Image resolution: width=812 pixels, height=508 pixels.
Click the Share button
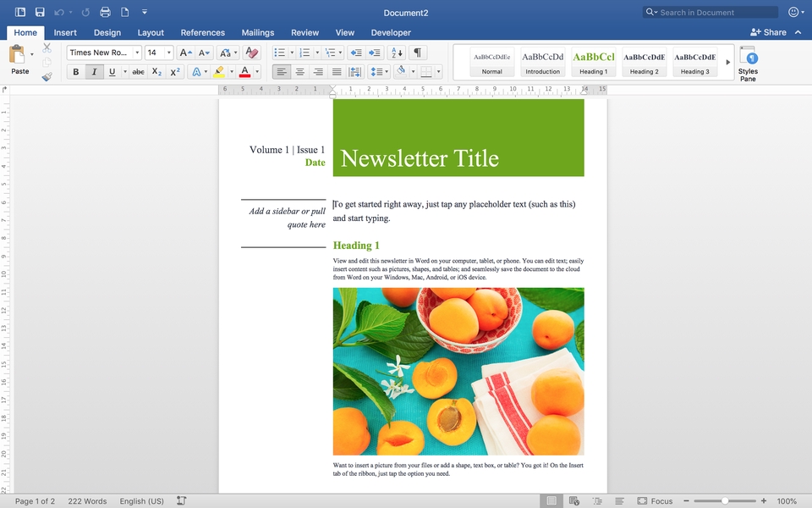(x=769, y=32)
